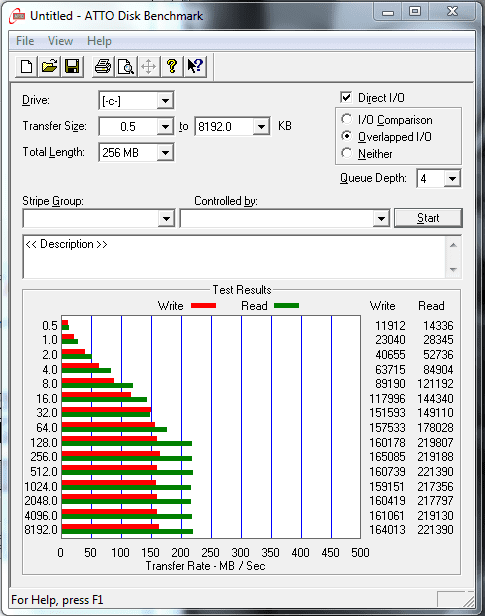Click the New document toolbar icon
Screen dimensions: 485x616
click(x=26, y=66)
